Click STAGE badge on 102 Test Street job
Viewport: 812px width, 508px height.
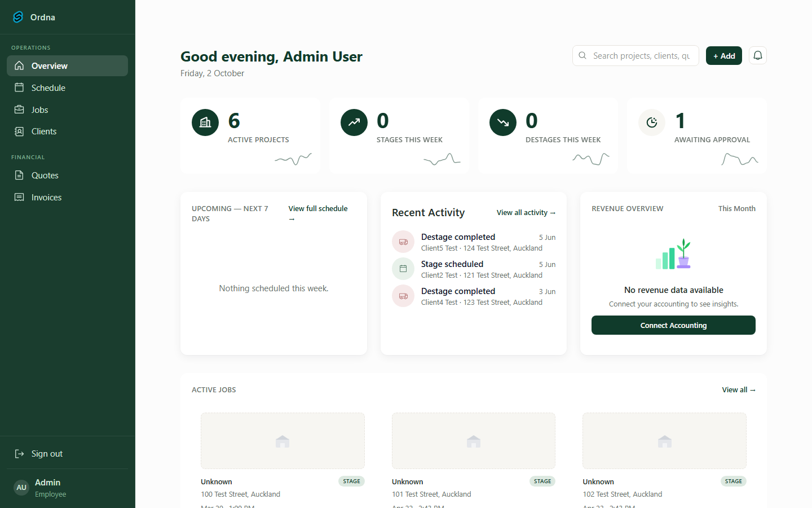(734, 481)
